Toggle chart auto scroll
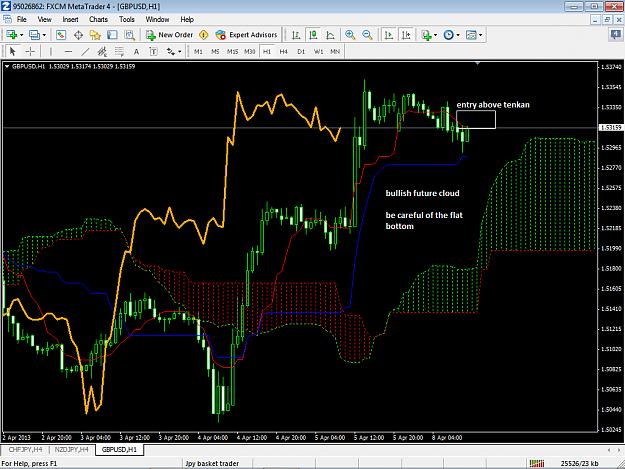The height and width of the screenshot is (469, 625). point(389,35)
